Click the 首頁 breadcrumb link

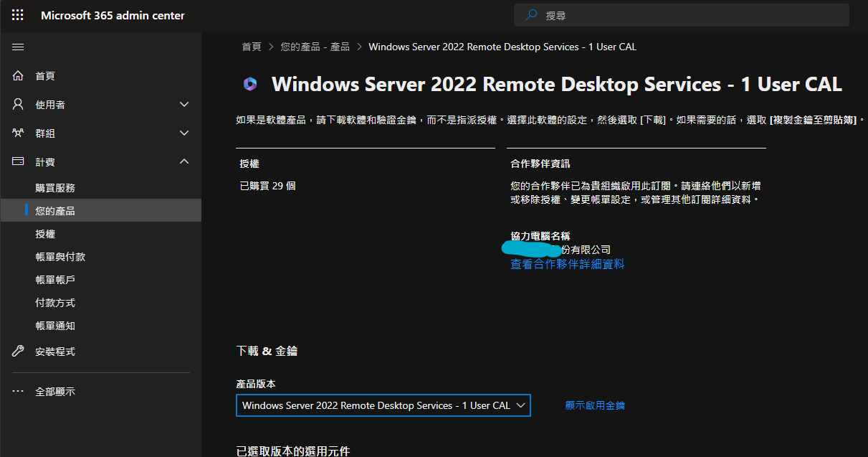252,47
